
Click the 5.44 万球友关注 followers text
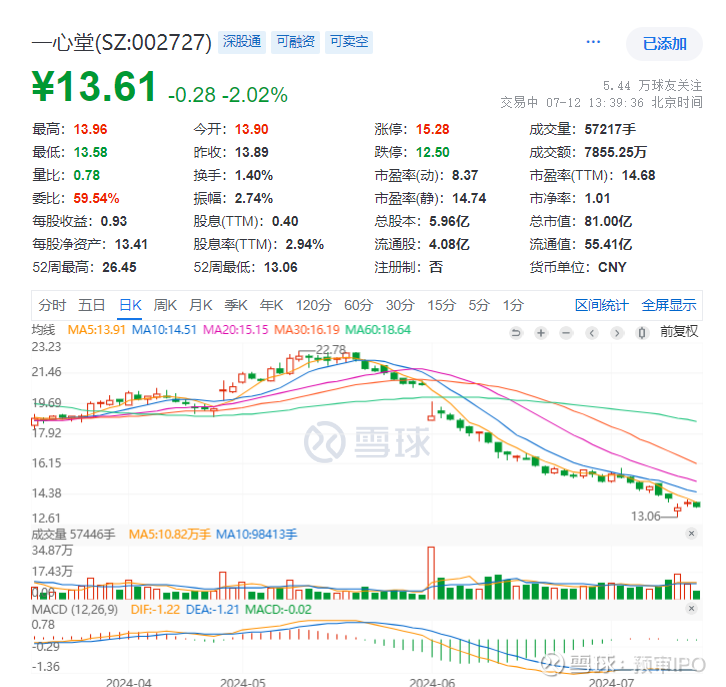[652, 86]
